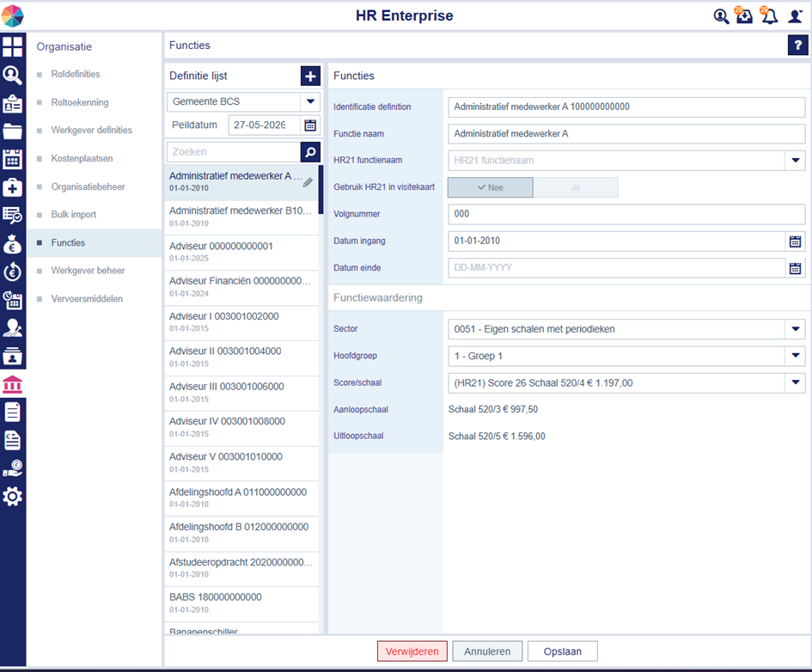This screenshot has width=812, height=672.
Task: Open the euro money bag icon
Action: [x=12, y=244]
